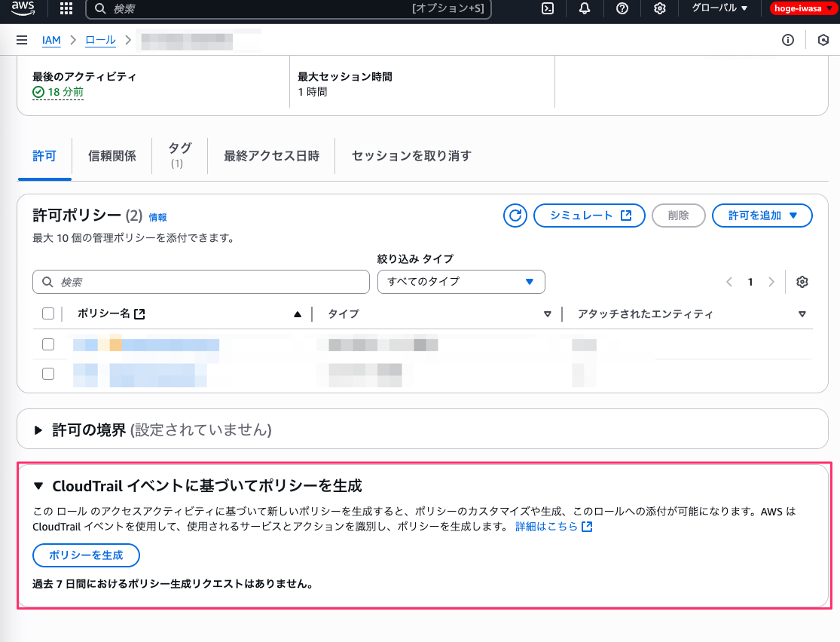
Task: Open console settings gear in header
Action: 659,8
